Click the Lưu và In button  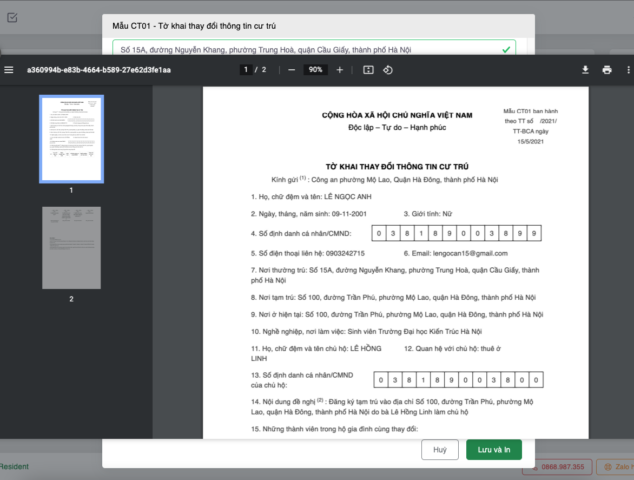(x=493, y=450)
